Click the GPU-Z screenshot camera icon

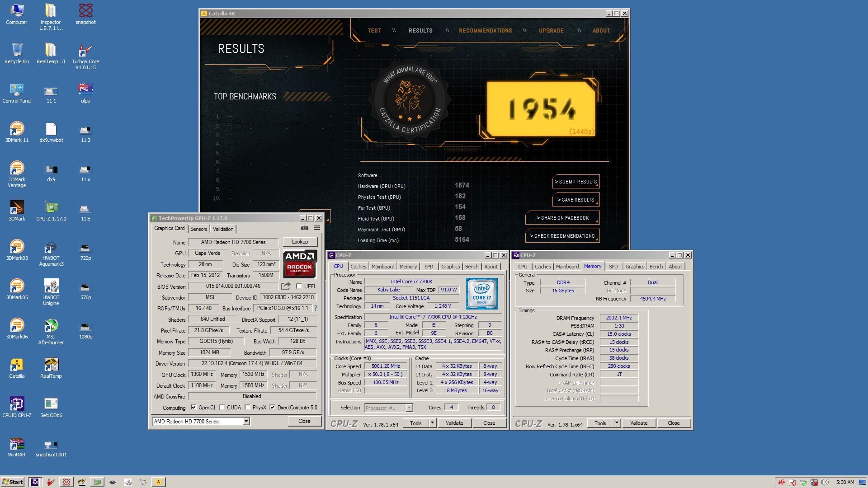(x=305, y=228)
